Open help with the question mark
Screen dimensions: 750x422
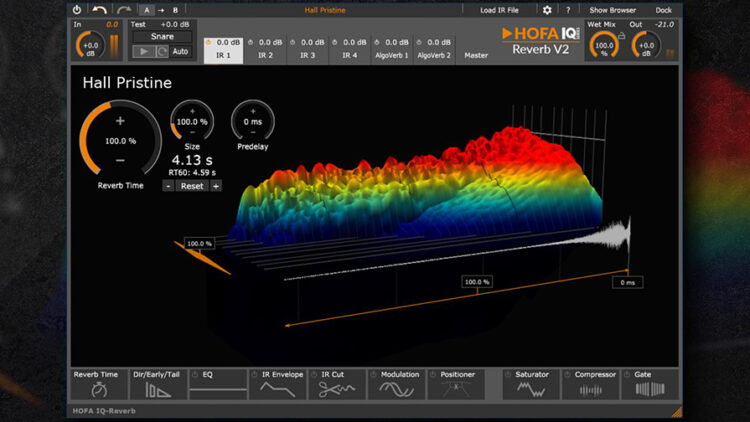568,10
